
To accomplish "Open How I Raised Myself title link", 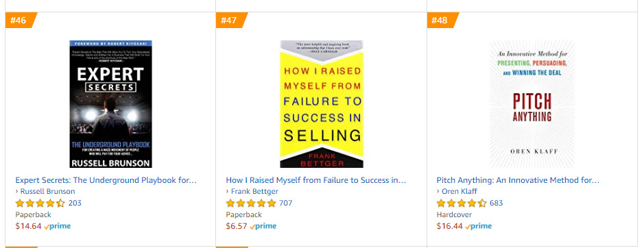I will pyautogui.click(x=316, y=180).
